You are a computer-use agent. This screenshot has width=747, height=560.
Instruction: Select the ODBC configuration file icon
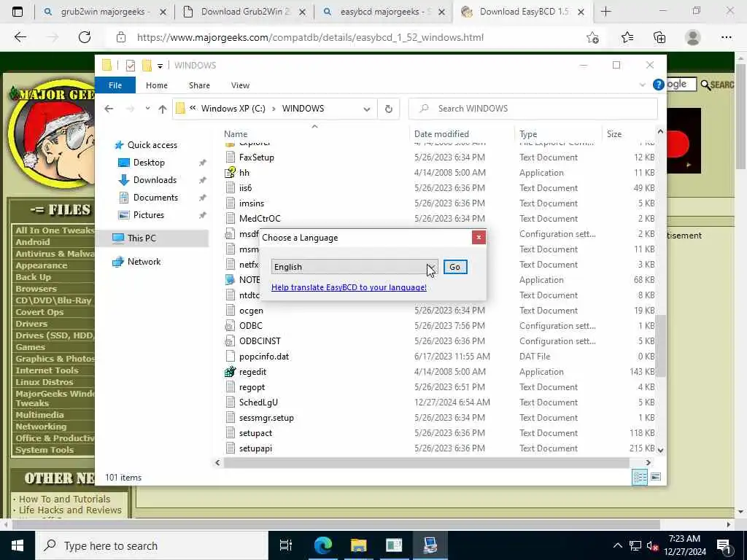pyautogui.click(x=230, y=326)
